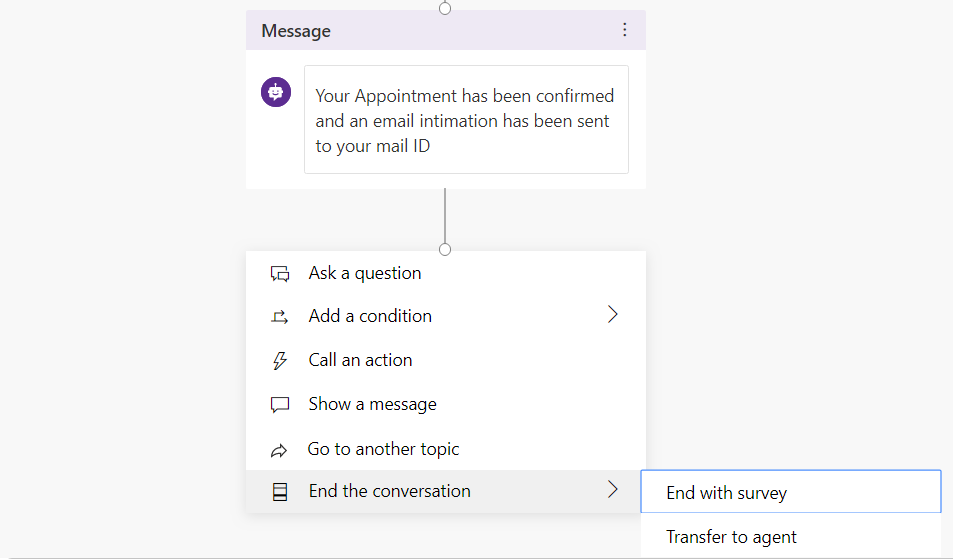Click the appointment confirmed message text box
The image size is (953, 559).
466,120
